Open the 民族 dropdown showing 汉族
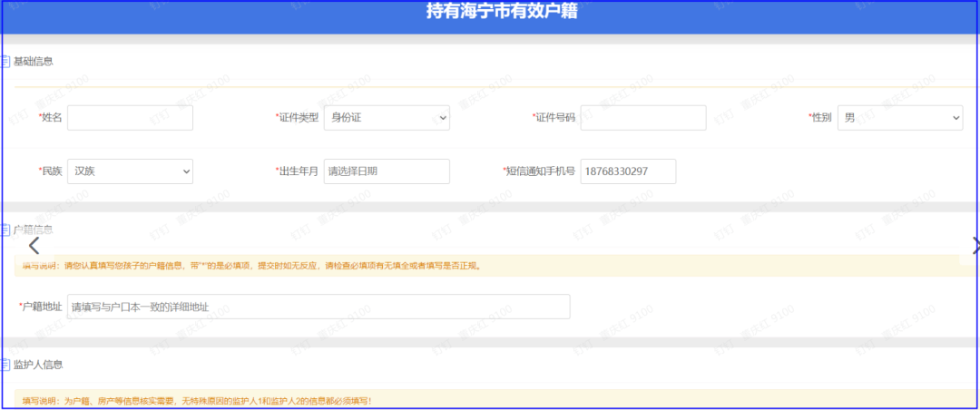Viewport: 980px width, 410px height. tap(130, 171)
